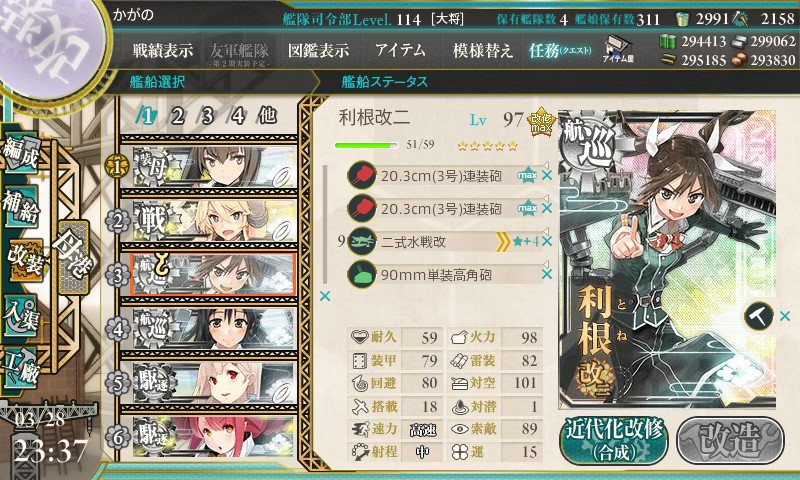This screenshot has height=480, width=800.
Task: Click the 近代化改修 modernization button
Action: [614, 440]
